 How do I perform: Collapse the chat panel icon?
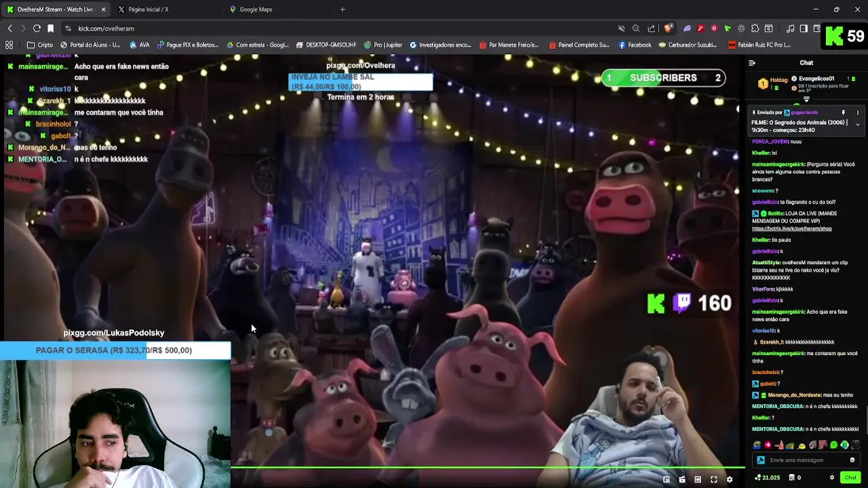point(751,62)
